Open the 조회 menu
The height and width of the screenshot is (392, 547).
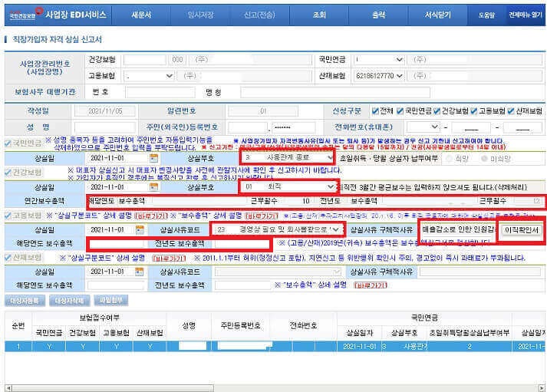(x=319, y=15)
